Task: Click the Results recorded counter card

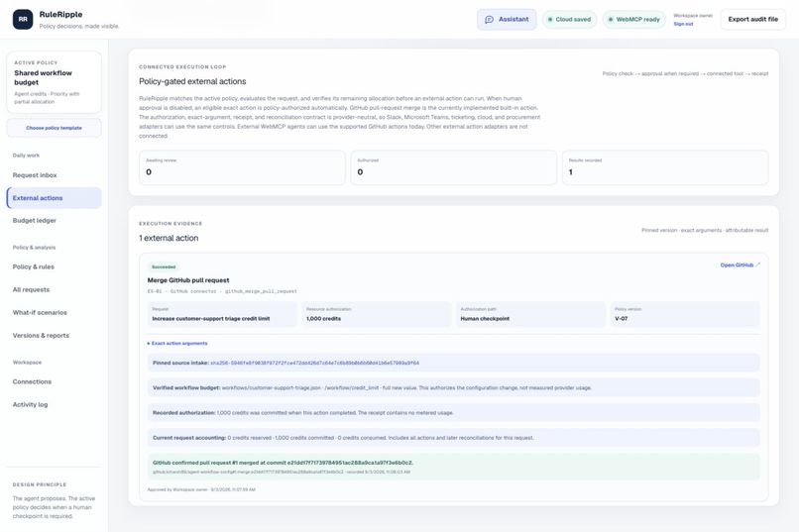Action: click(x=665, y=167)
